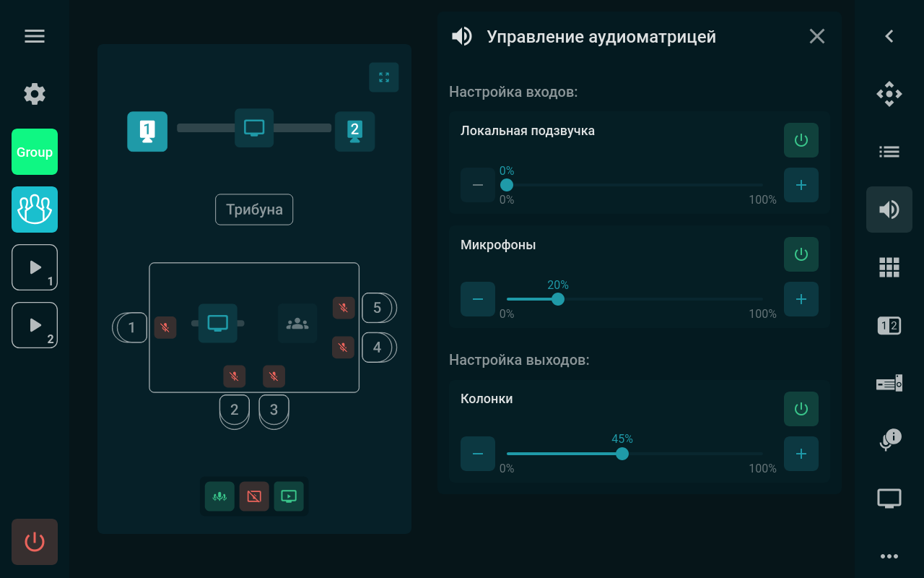Select seat 1 at the table

click(130, 327)
